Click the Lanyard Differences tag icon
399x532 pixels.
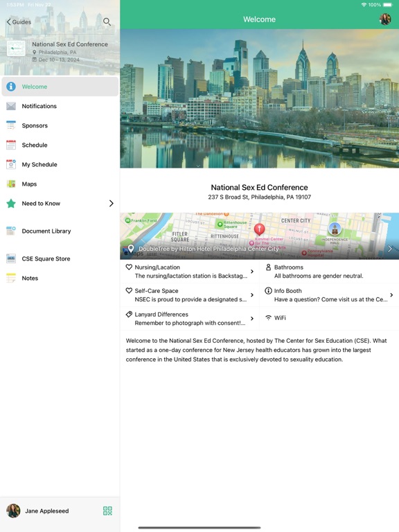[x=129, y=314]
